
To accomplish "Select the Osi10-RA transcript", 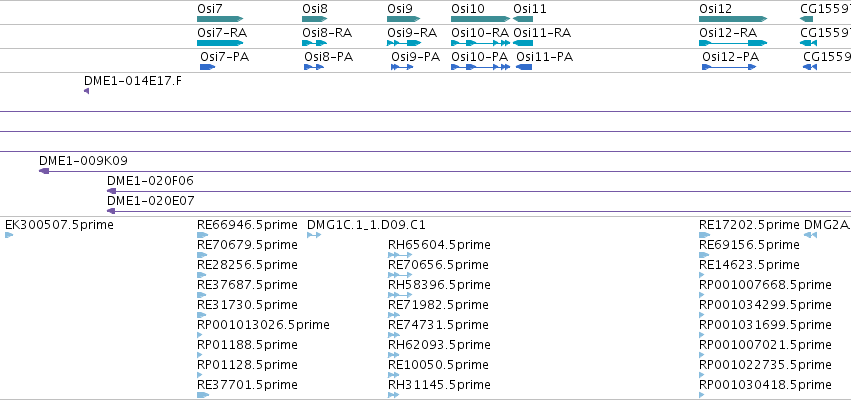I will coord(480,43).
